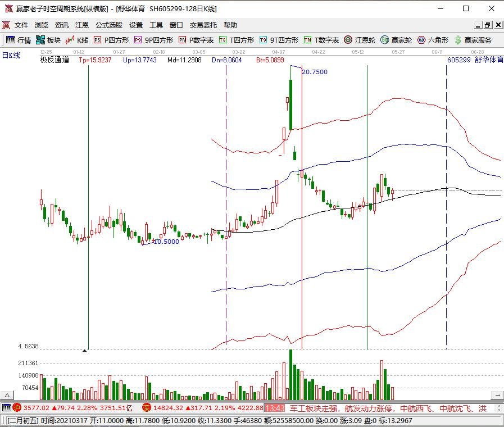Open the 江恩 menu

coord(82,25)
